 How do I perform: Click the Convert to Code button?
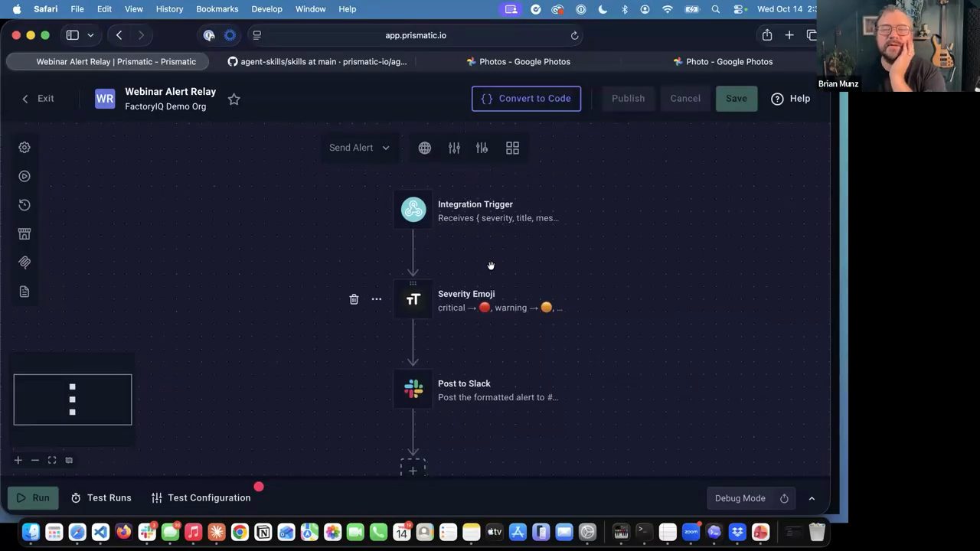pos(527,99)
